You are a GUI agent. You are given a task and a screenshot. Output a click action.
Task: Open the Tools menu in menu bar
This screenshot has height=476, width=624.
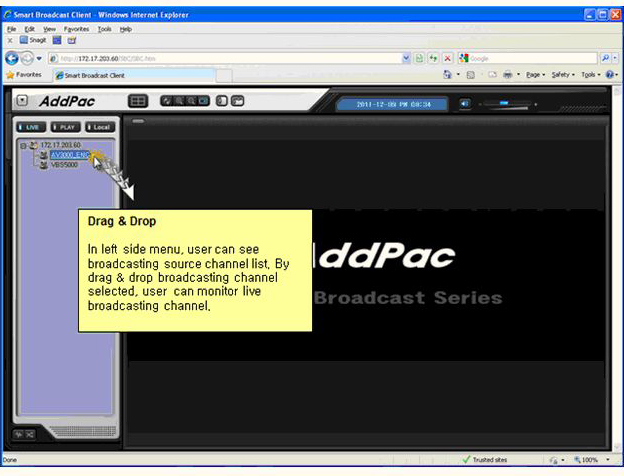105,29
